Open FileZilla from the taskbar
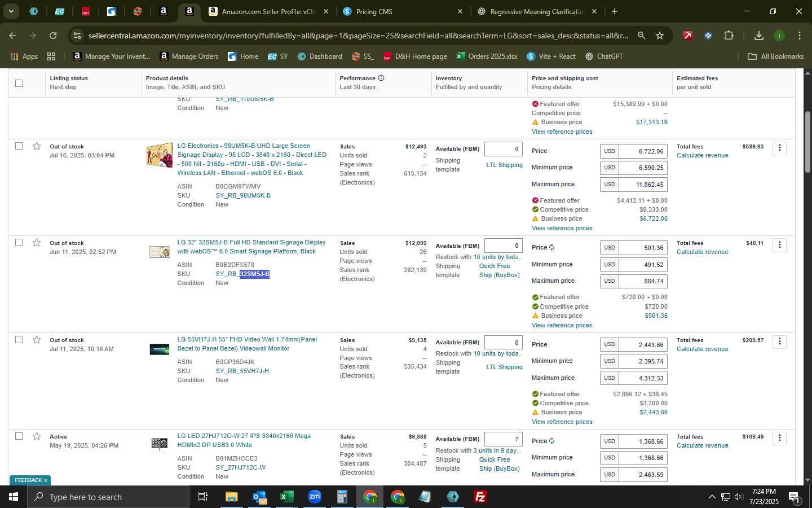 pos(480,497)
